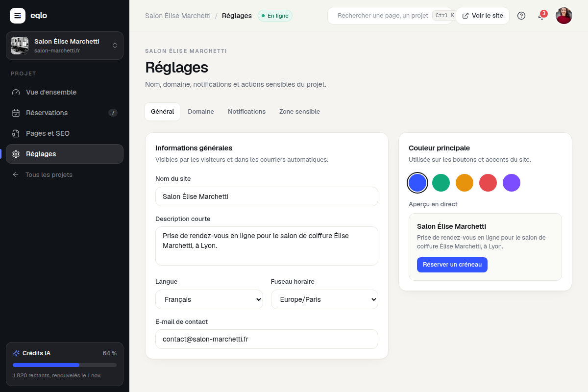Click the Réservations calendar icon
This screenshot has width=588, height=392.
point(16,113)
